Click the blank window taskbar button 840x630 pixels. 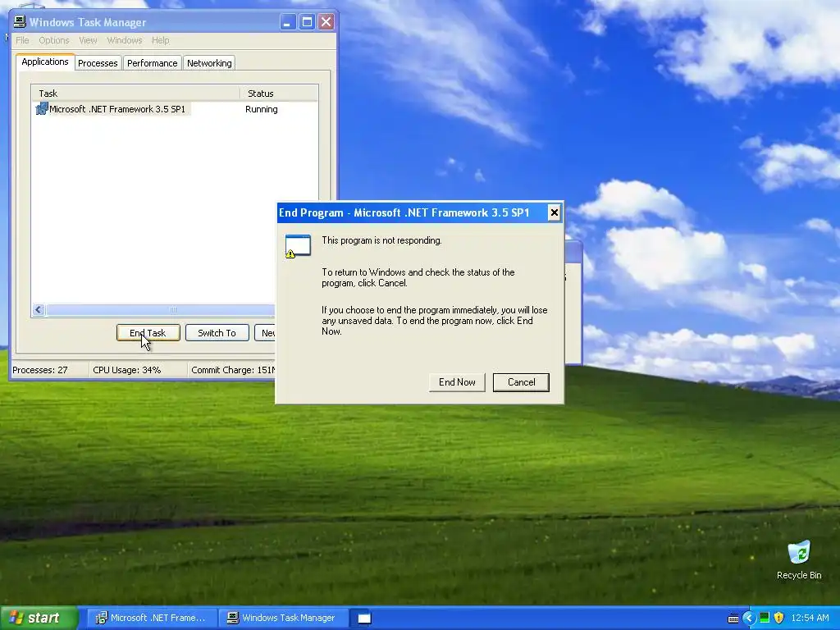364,619
